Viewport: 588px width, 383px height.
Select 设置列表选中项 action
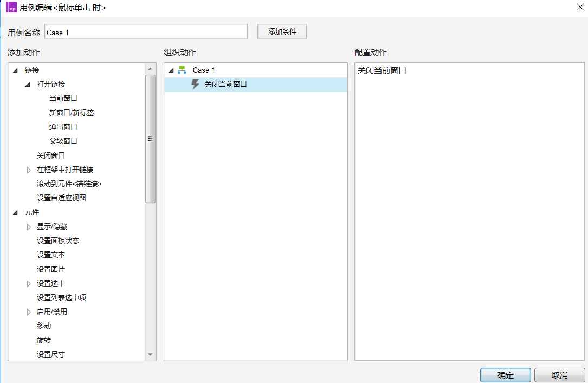tap(61, 297)
